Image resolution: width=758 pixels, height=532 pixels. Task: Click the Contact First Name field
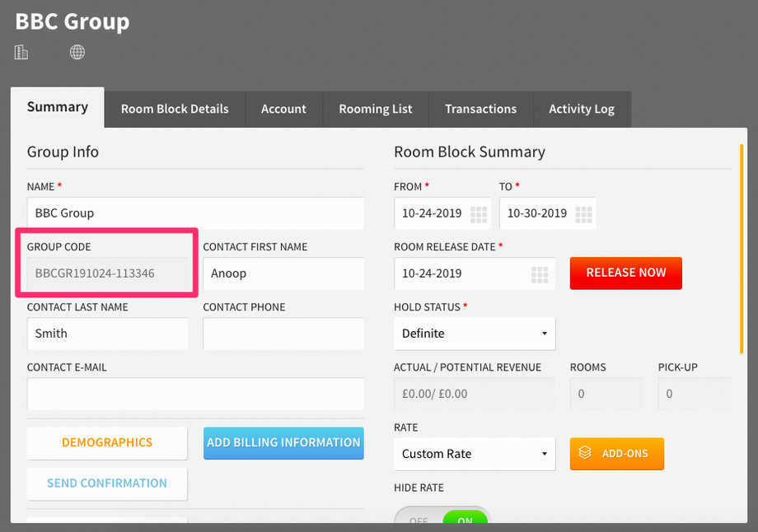click(x=283, y=273)
